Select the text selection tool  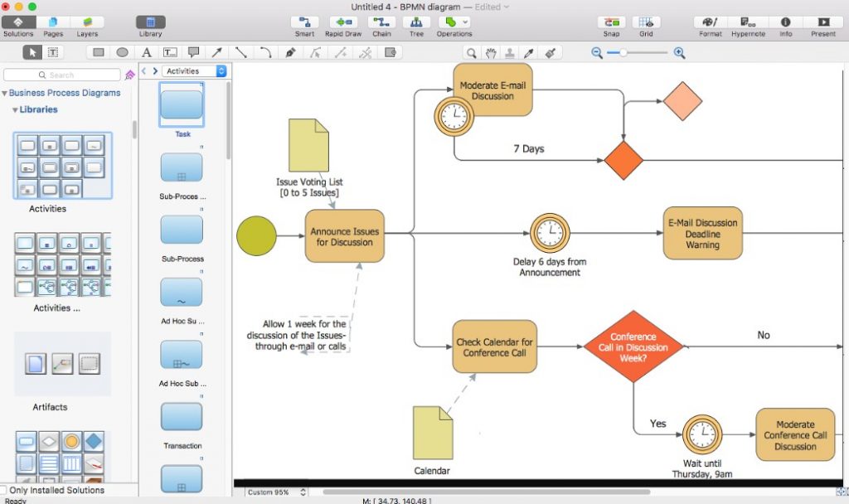pos(53,52)
